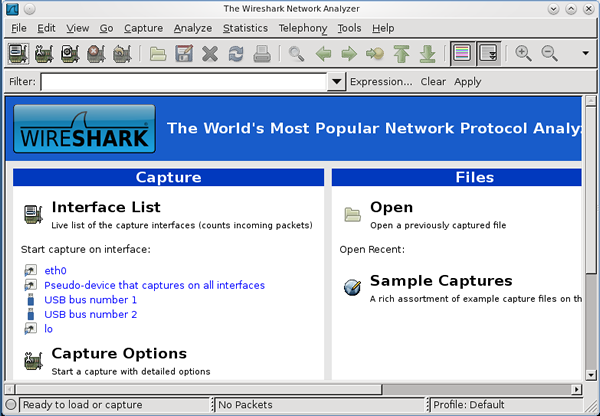Clear the display filter
Image resolution: width=600 pixels, height=416 pixels.
click(x=433, y=82)
